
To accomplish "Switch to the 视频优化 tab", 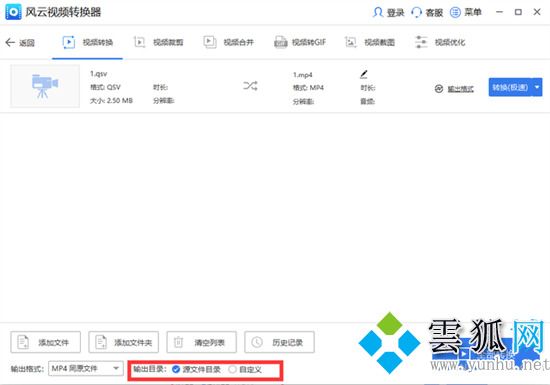I will point(440,42).
